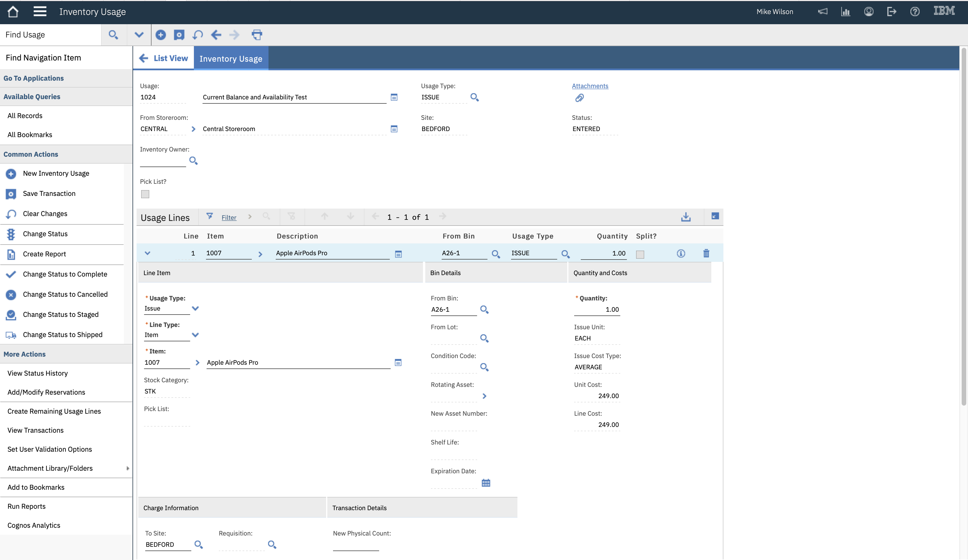Click Save Transaction toolbar icon
This screenshot has height=560, width=968.
click(x=179, y=35)
